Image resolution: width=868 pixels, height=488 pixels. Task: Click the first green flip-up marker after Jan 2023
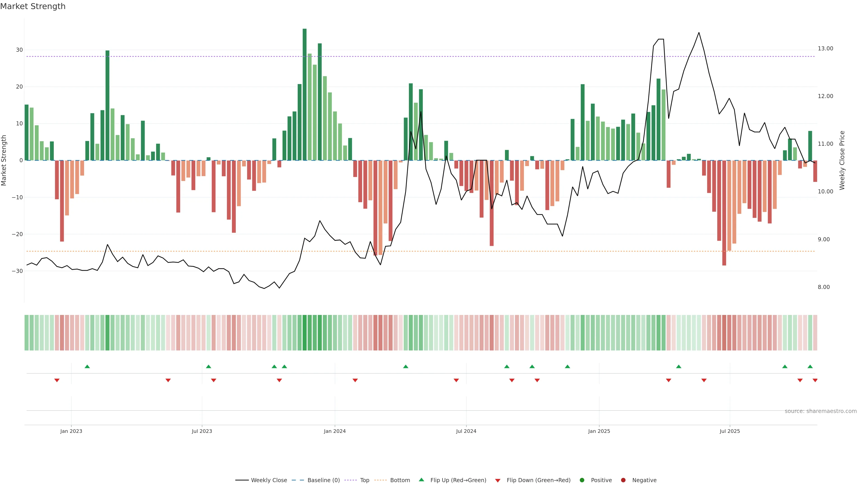point(87,366)
